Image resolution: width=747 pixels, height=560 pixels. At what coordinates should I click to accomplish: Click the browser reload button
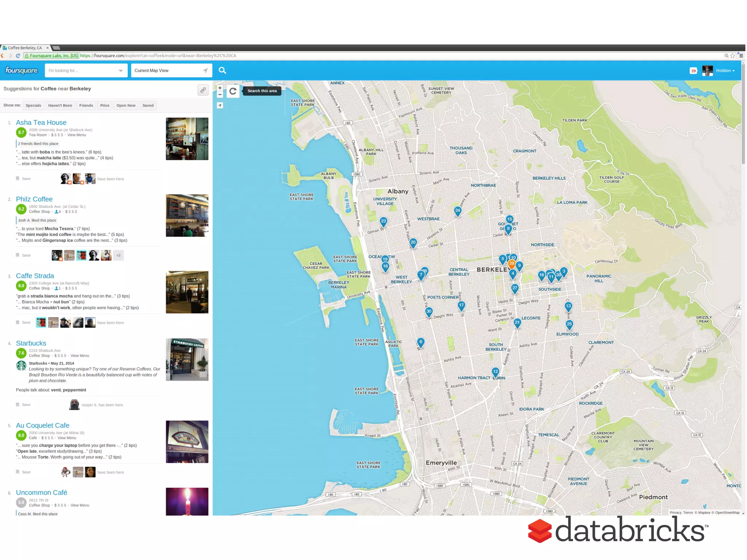[x=18, y=56]
